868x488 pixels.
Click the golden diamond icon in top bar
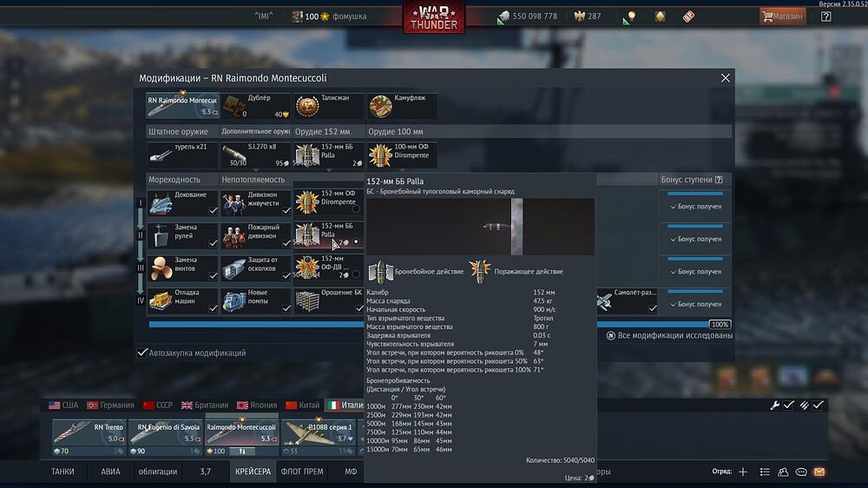pos(660,16)
